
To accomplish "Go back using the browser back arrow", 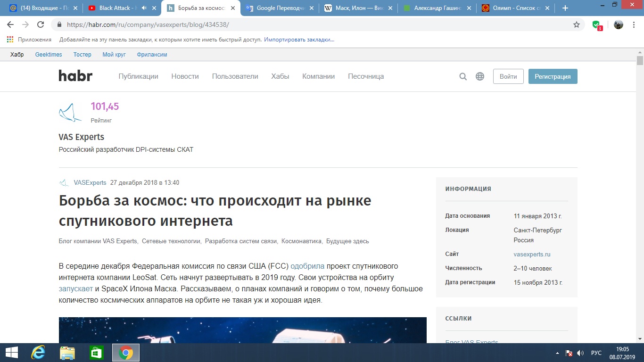I will coord(10,25).
